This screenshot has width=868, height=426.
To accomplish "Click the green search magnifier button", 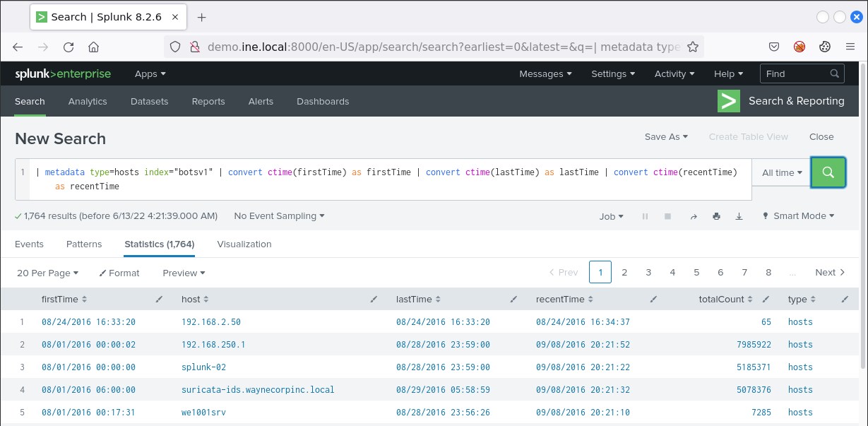I will click(x=828, y=172).
